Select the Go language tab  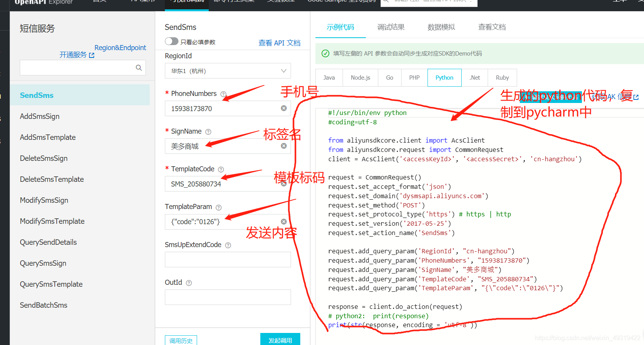click(x=390, y=78)
